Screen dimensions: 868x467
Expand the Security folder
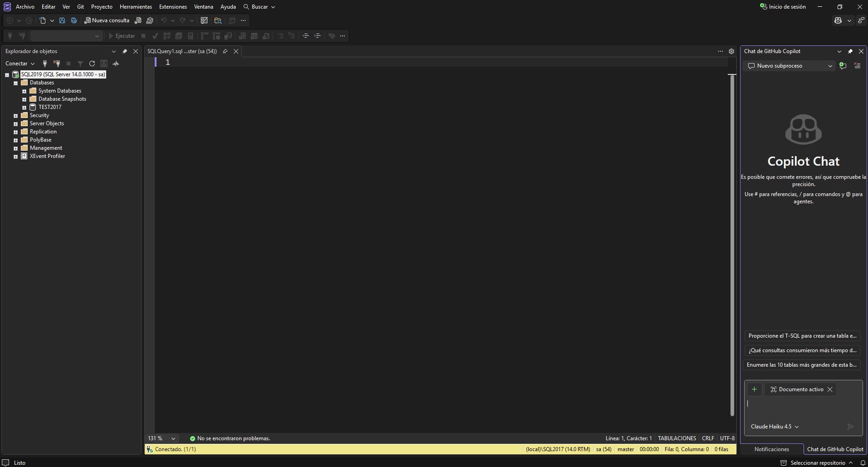(15, 116)
